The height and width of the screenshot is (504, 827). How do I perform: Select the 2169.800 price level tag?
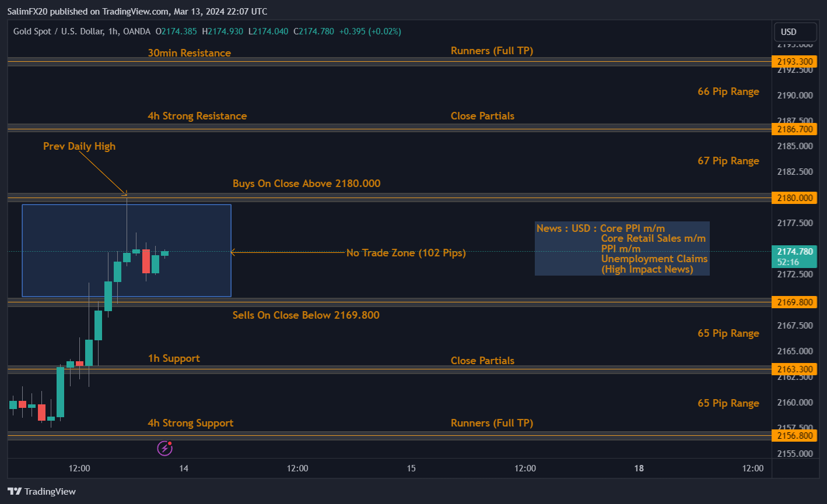(x=794, y=302)
